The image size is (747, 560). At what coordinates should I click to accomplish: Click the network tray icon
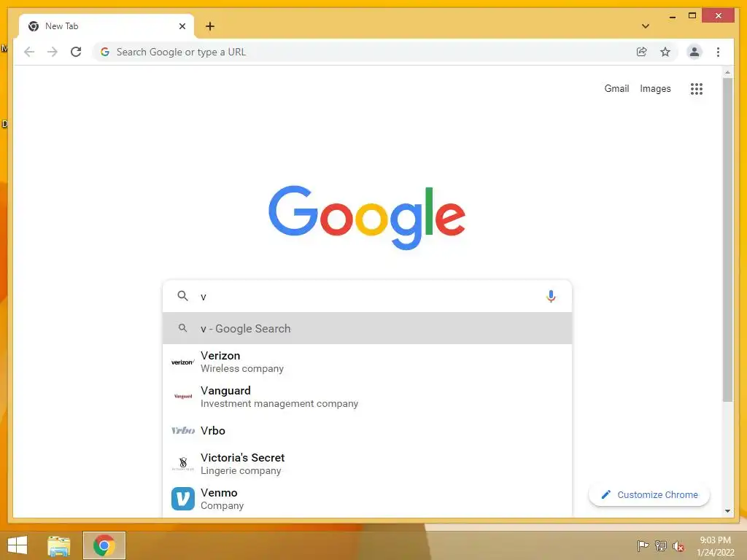[661, 545]
